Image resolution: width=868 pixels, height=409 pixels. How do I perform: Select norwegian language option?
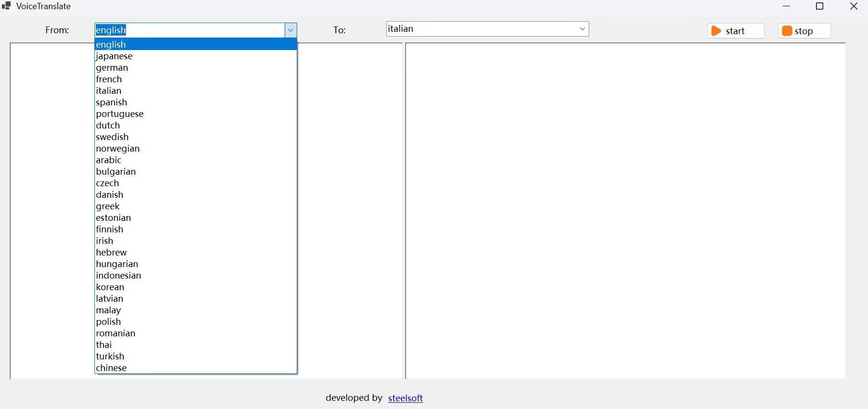click(196, 148)
